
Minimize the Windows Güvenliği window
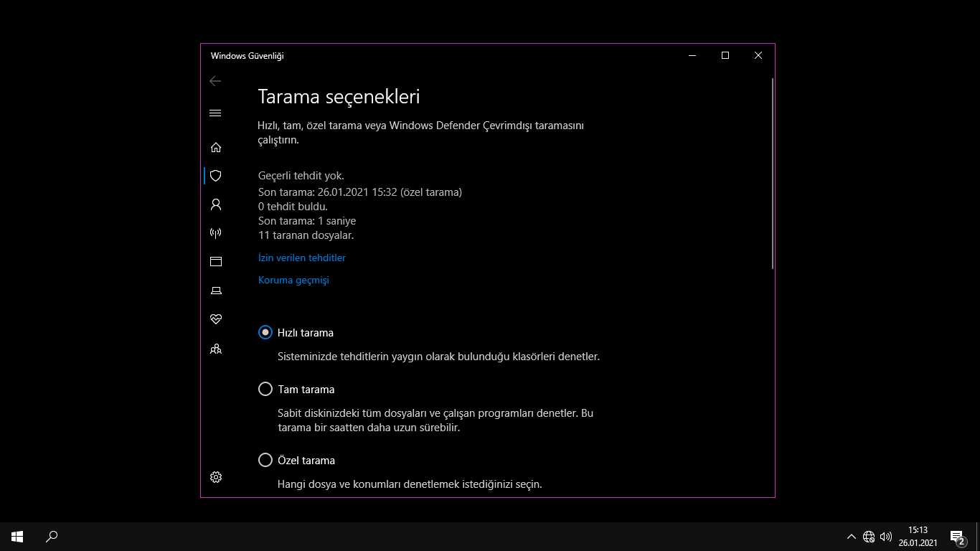click(692, 55)
